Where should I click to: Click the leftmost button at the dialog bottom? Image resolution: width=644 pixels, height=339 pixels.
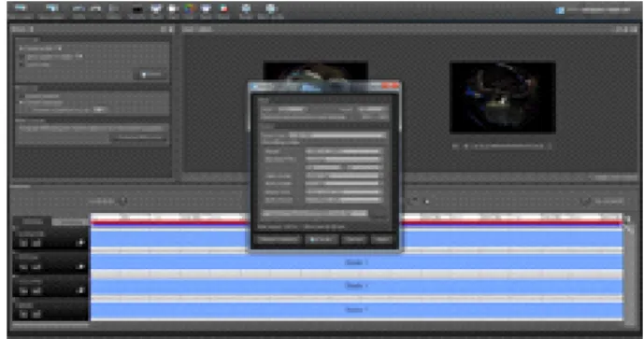[278, 240]
